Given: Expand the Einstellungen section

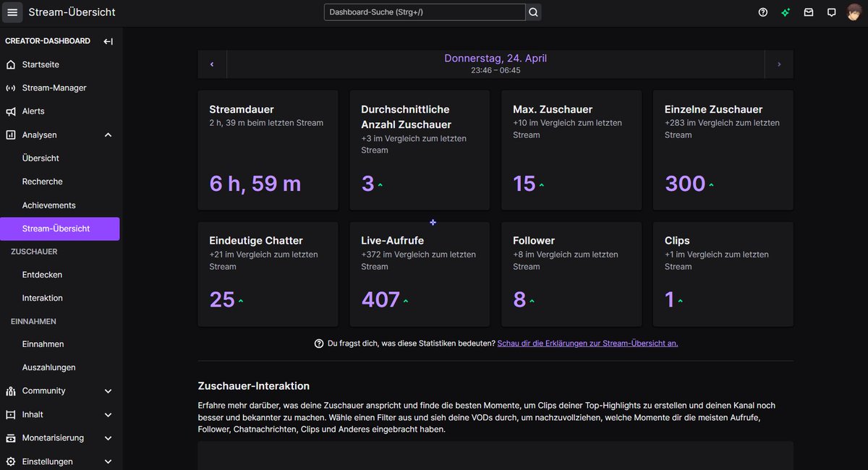Looking at the screenshot, I should point(107,461).
